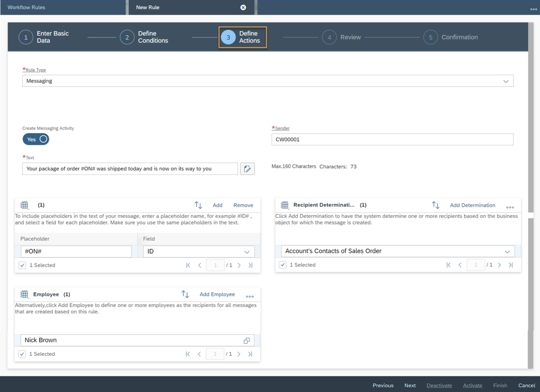Toggle Create Messaging Activity off

(36, 139)
